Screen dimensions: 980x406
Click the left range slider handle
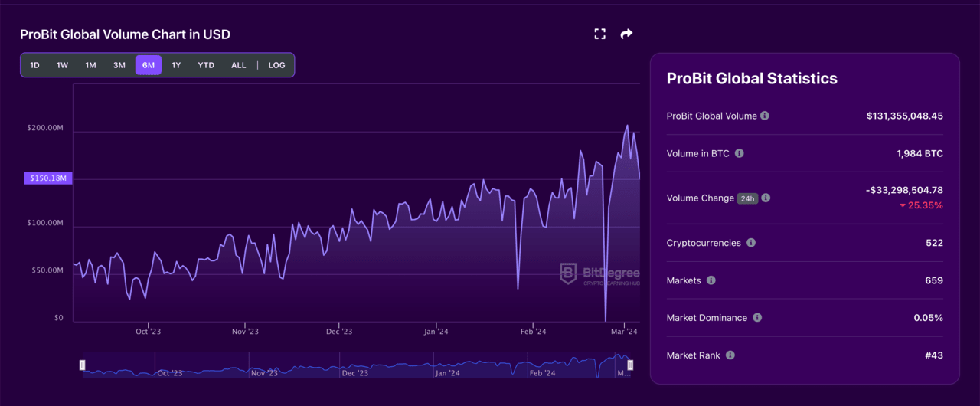pos(83,365)
